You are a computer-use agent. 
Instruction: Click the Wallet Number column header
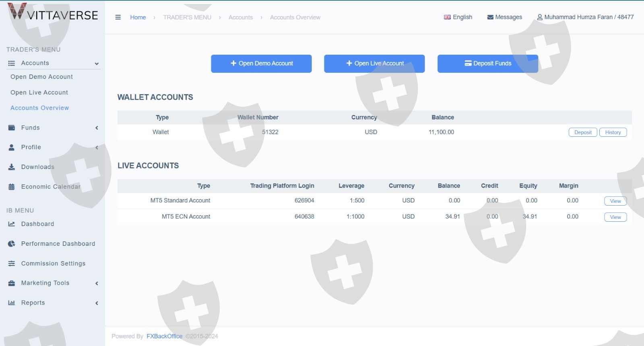[258, 117]
